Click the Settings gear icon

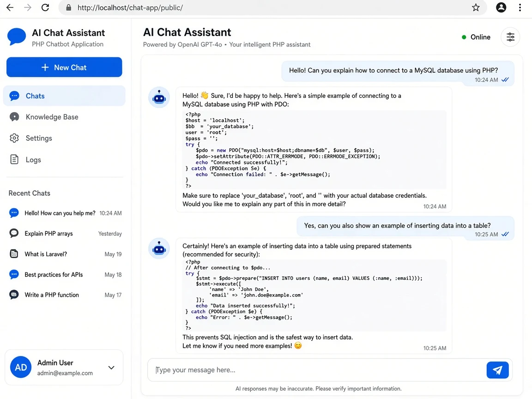click(x=14, y=138)
